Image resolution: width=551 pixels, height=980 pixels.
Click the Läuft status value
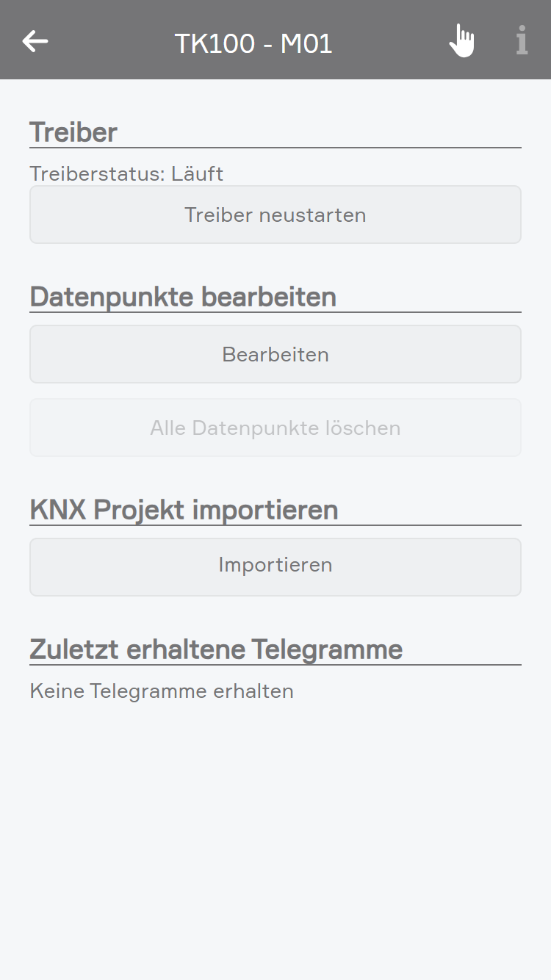(x=197, y=174)
